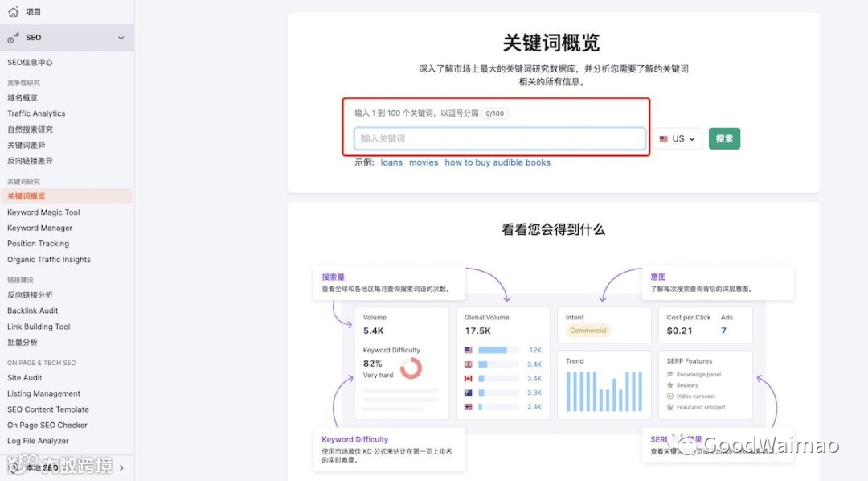868x481 pixels.
Task: Open Traffic Analytics in sidebar
Action: point(36,113)
